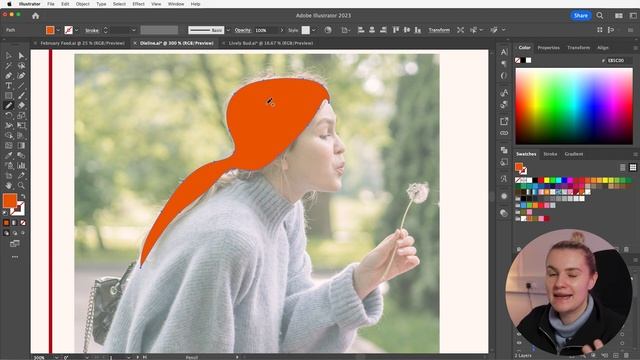Open Color panel options menu

tap(635, 48)
